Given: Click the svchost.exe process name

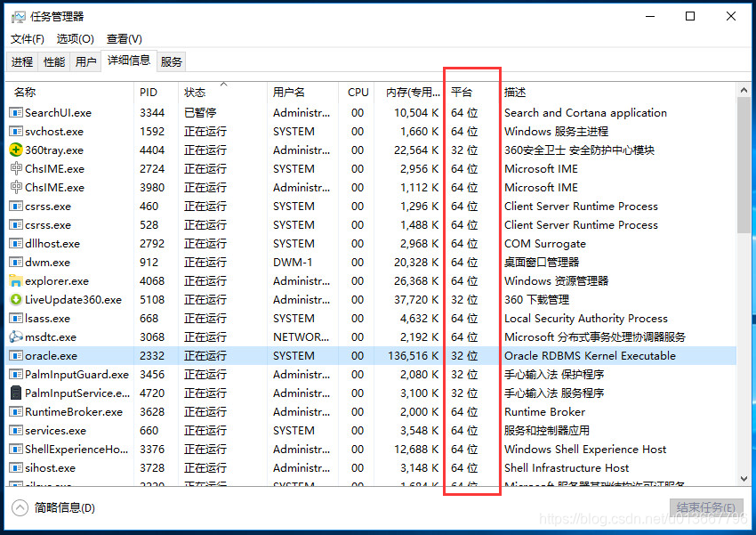Looking at the screenshot, I should (54, 131).
